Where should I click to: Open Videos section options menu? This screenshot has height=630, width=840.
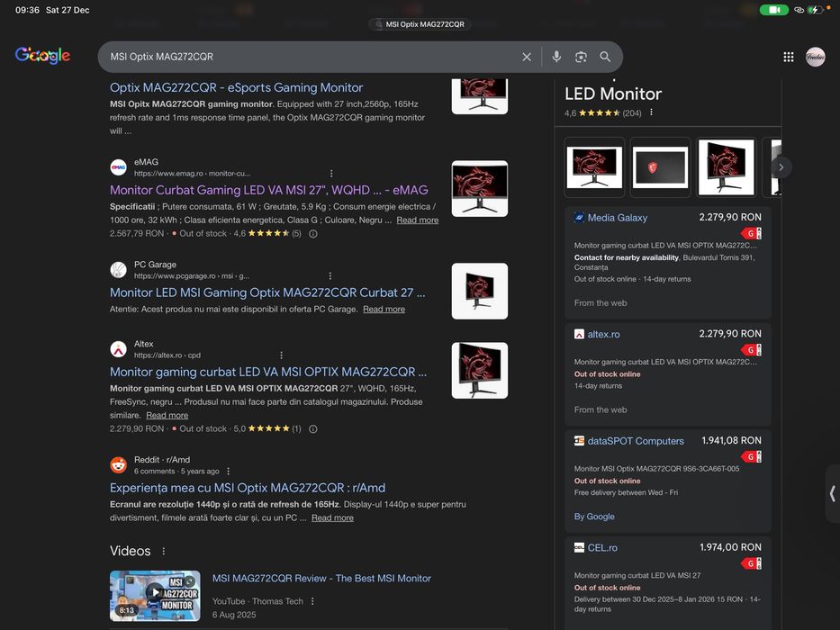(x=163, y=551)
